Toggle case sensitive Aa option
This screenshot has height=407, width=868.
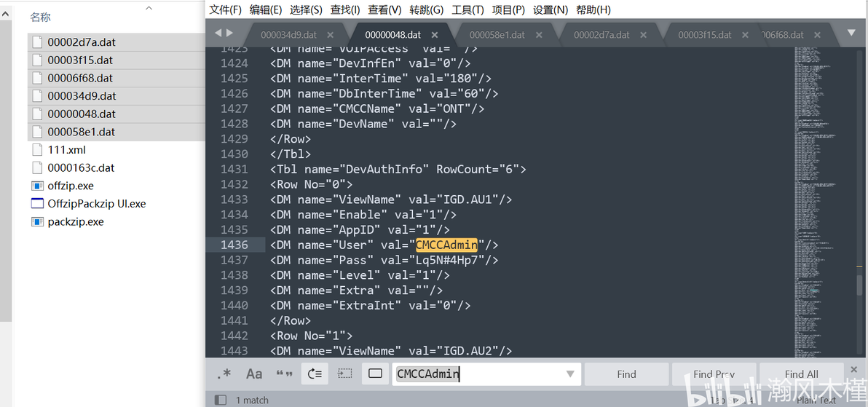coord(254,374)
